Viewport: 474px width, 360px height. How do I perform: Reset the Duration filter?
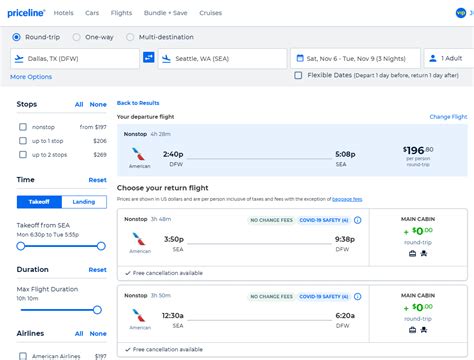98,270
